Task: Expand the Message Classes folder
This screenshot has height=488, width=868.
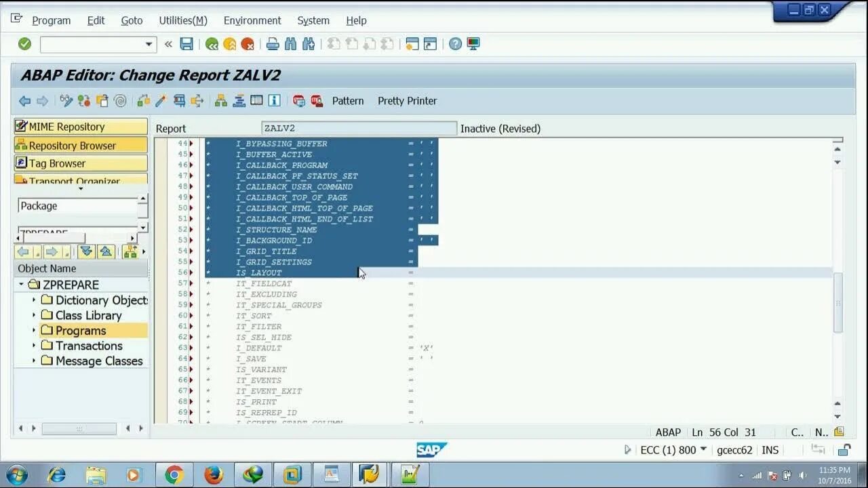Action: point(34,361)
